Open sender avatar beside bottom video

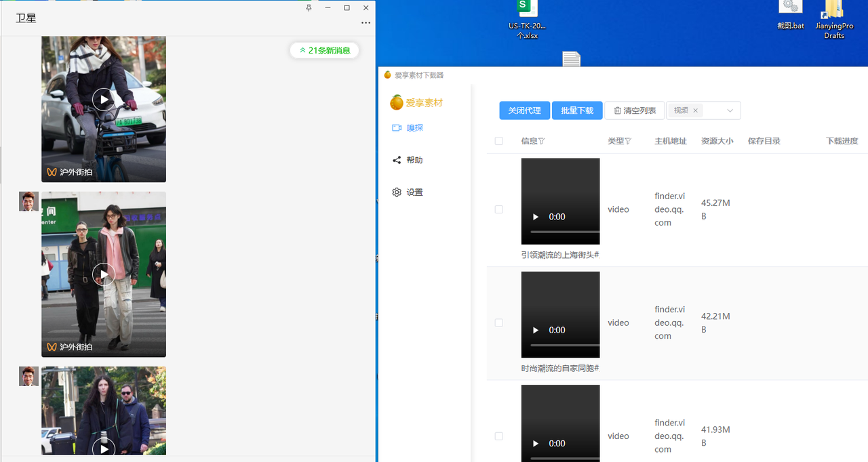tap(28, 376)
